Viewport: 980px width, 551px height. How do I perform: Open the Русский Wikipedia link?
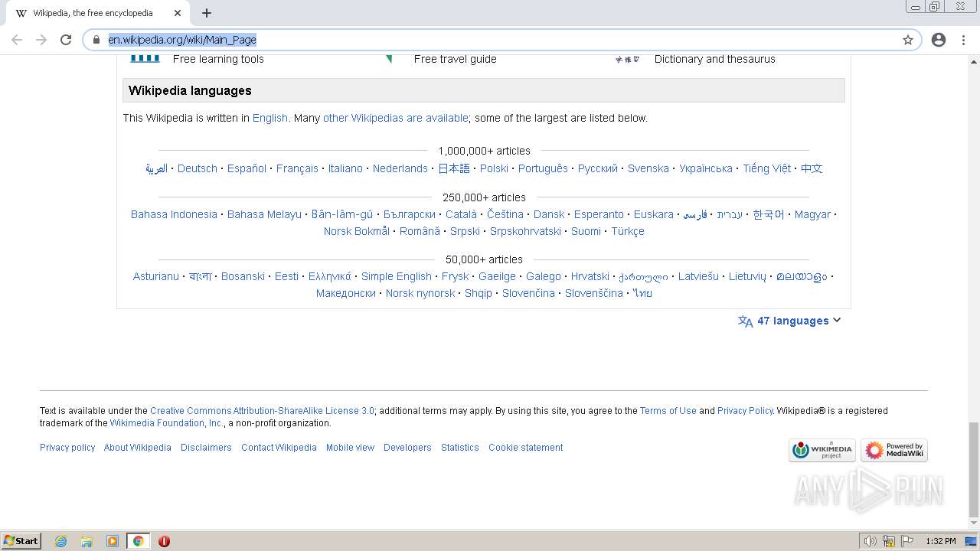tap(598, 168)
